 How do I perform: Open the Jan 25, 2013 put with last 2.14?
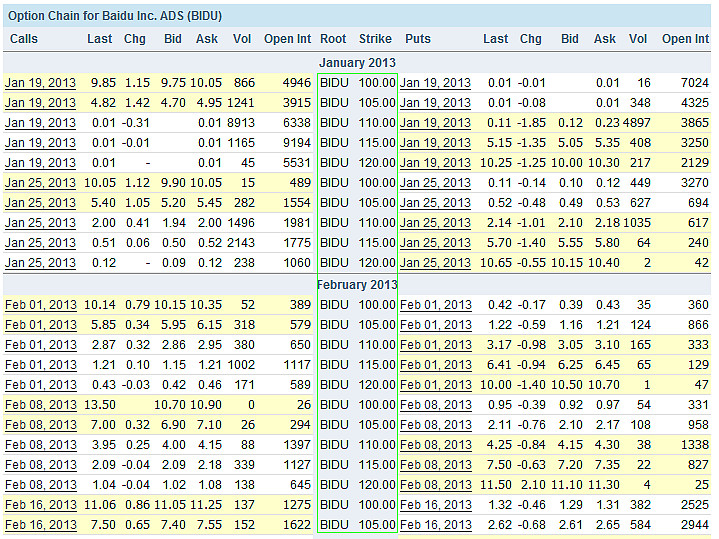tap(435, 223)
